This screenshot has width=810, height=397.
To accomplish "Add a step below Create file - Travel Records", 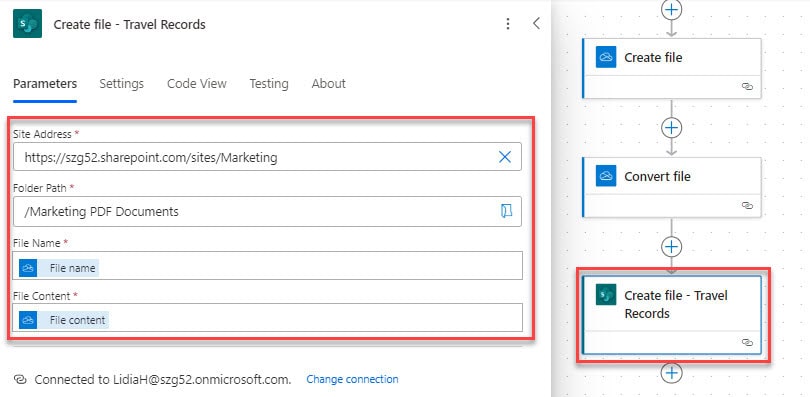I will (671, 373).
